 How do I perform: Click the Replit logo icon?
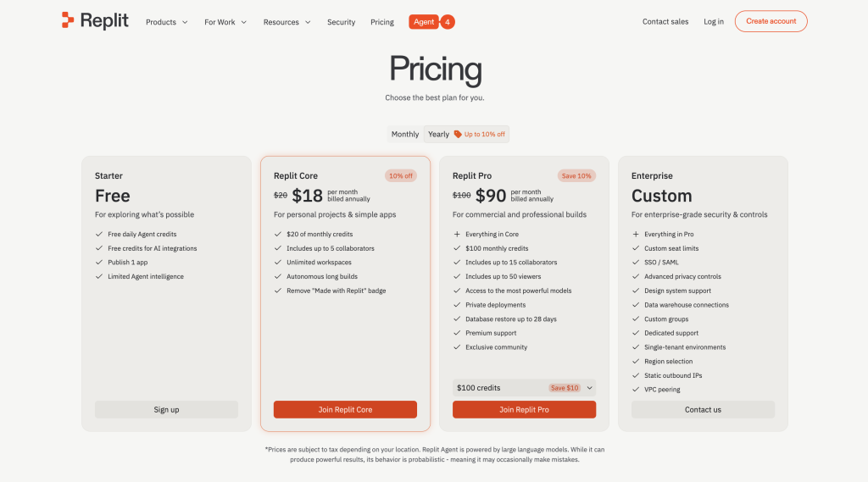click(68, 20)
